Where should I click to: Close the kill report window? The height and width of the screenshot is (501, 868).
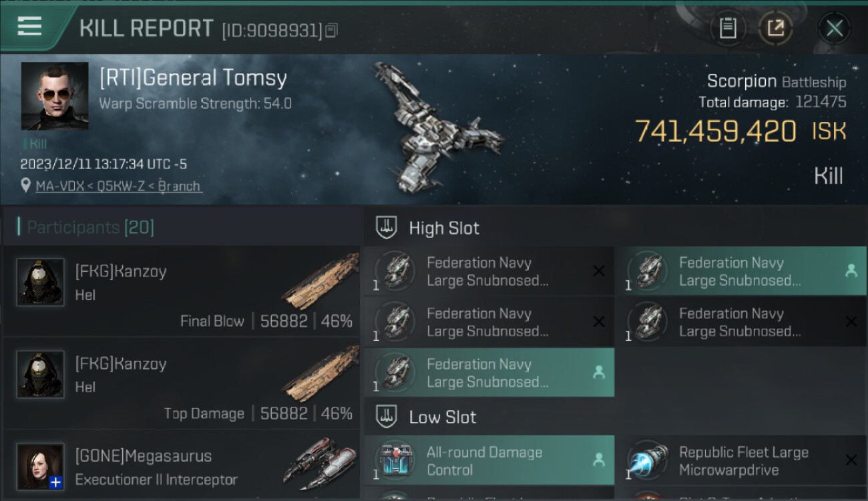834,28
